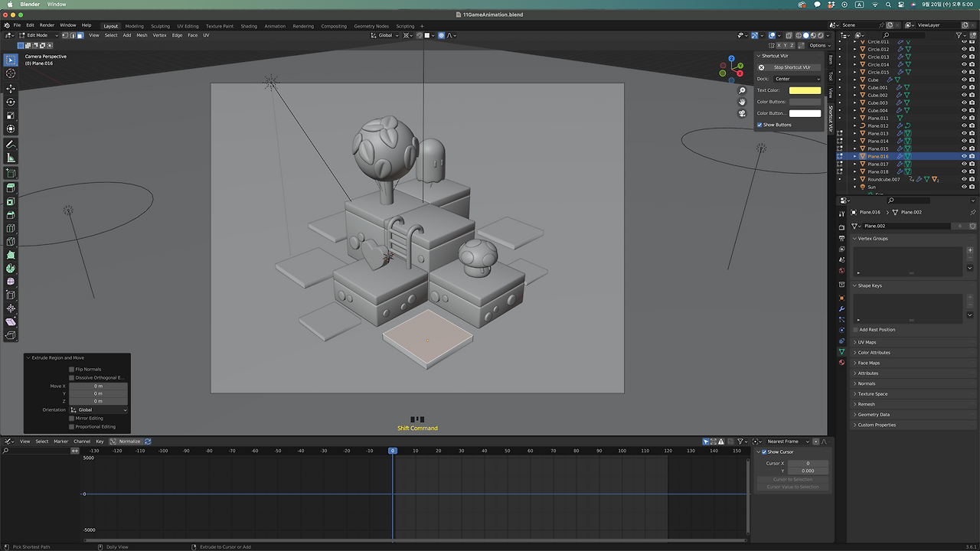This screenshot has width=980, height=551.
Task: Switch to the Sculpting workspace tab
Action: [x=160, y=26]
